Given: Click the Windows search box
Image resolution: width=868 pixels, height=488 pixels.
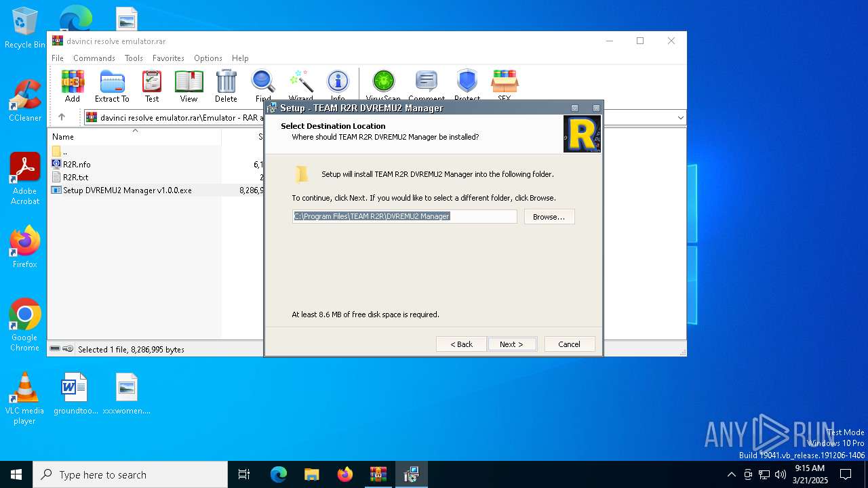Looking at the screenshot, I should point(130,474).
